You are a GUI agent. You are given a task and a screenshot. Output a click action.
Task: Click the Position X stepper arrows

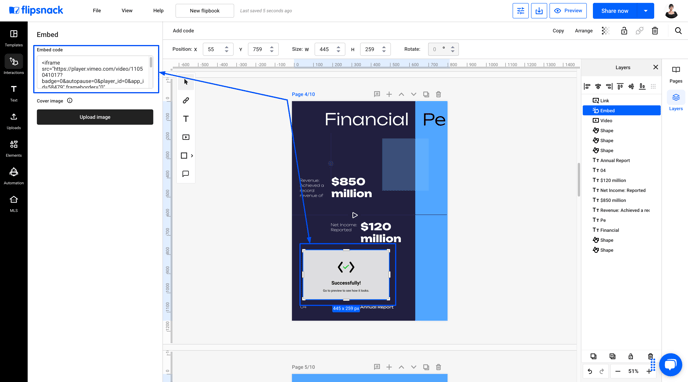(226, 49)
